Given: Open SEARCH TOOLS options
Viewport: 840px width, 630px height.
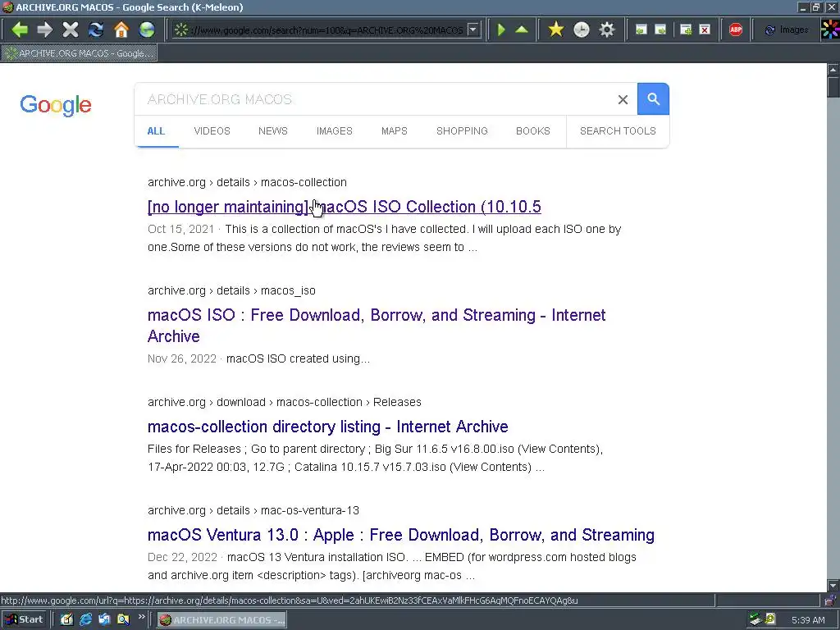Looking at the screenshot, I should [618, 130].
